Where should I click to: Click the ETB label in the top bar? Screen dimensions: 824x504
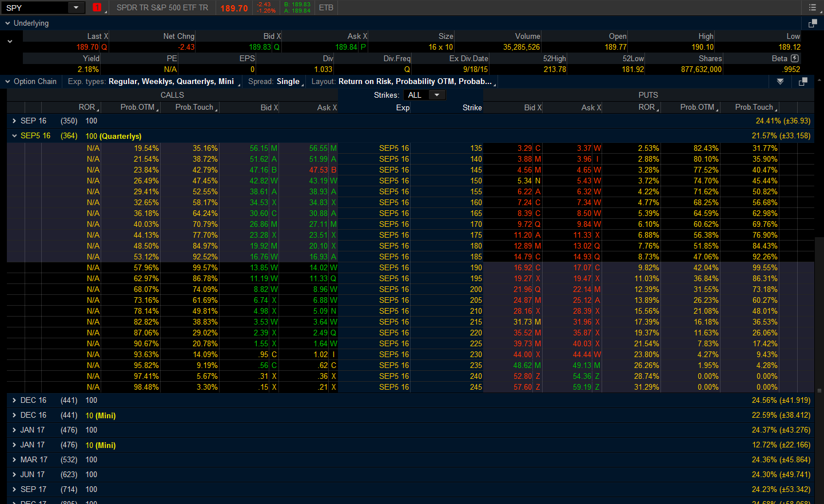click(326, 7)
